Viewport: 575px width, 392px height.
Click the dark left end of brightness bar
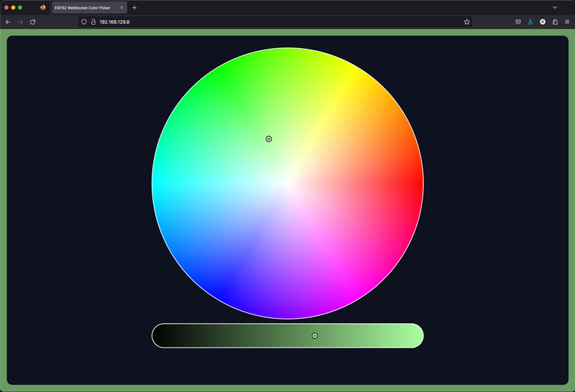click(x=162, y=335)
